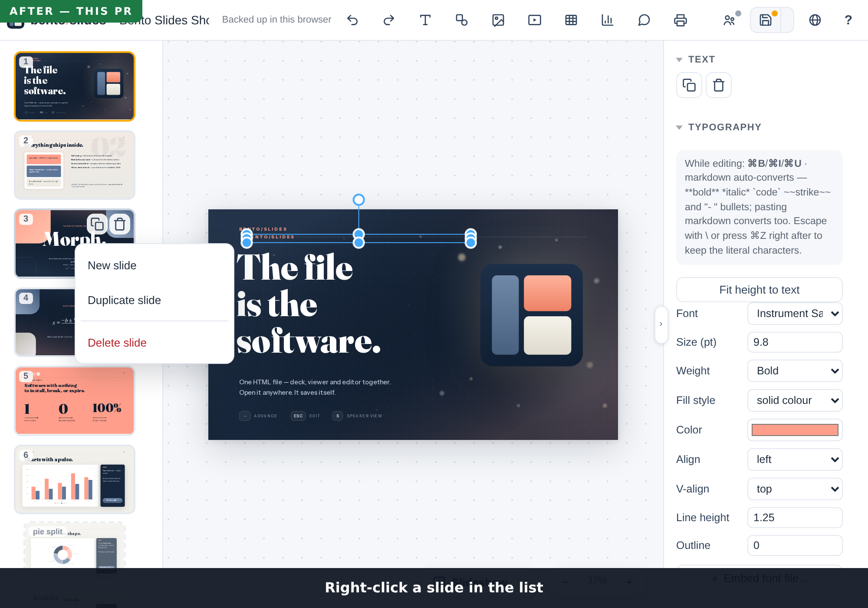Click the 'One HTML file' subtitle text
Screen dimensions: 868x608
[315, 387]
